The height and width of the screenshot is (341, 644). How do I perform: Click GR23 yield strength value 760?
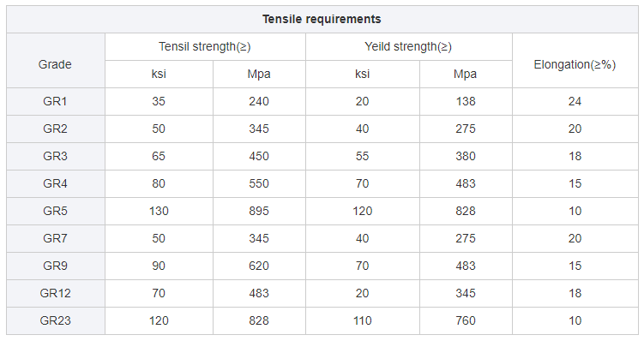point(466,320)
